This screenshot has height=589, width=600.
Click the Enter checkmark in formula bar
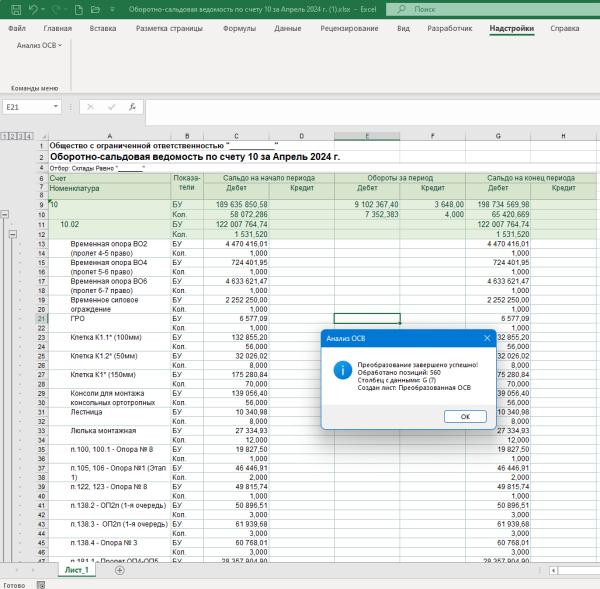click(x=111, y=106)
